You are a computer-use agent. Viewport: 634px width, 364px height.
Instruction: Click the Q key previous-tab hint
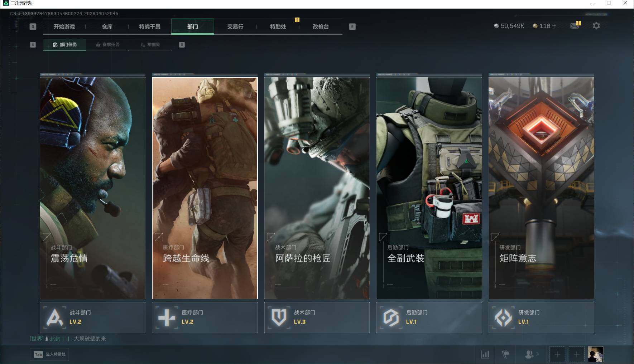(x=33, y=26)
